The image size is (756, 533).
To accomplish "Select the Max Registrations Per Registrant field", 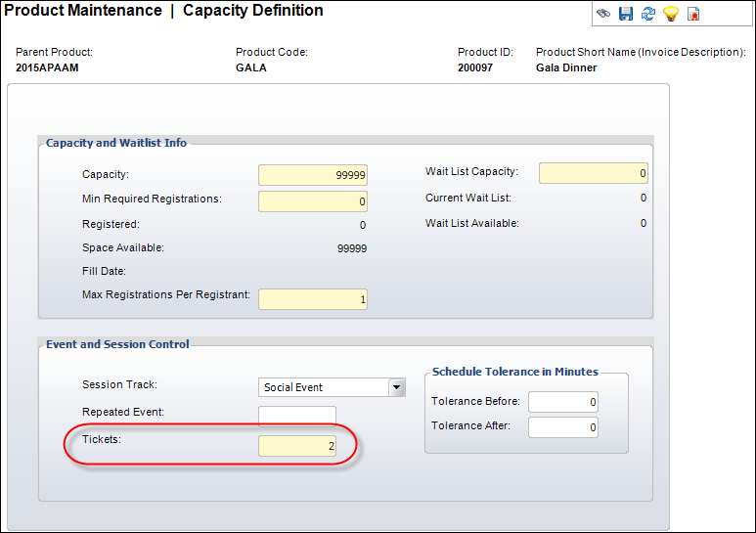I will [x=313, y=299].
